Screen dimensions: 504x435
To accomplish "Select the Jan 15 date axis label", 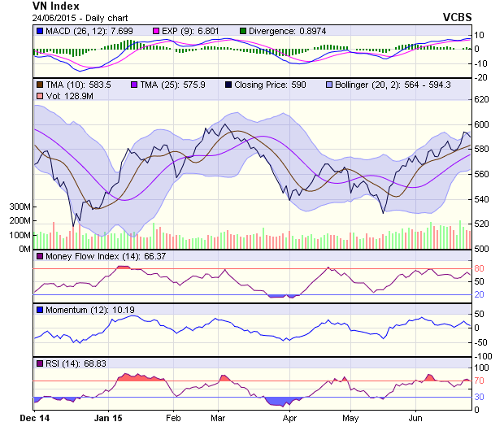I will [108, 417].
